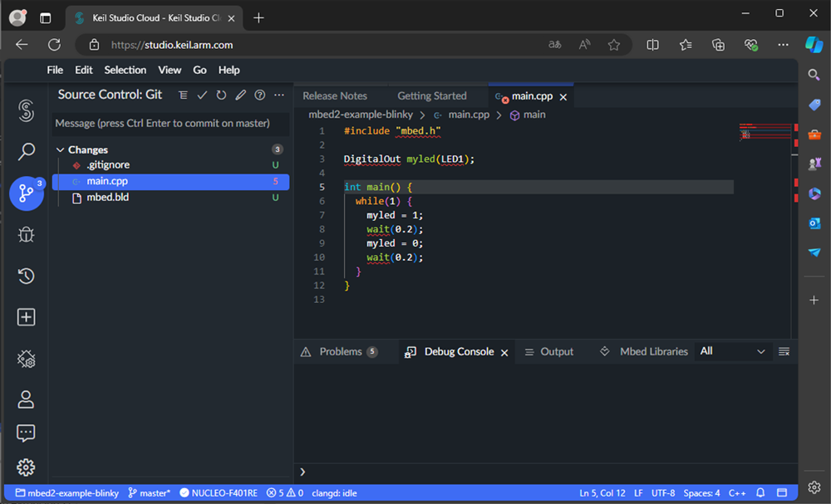Toggle the bottom panel icon in the status bar
This screenshot has height=504, width=831.
point(782,493)
